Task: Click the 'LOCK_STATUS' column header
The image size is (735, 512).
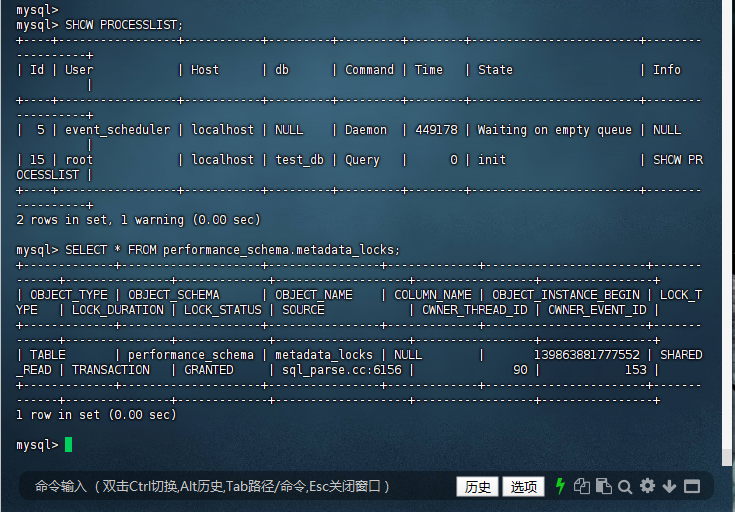Action: [223, 310]
